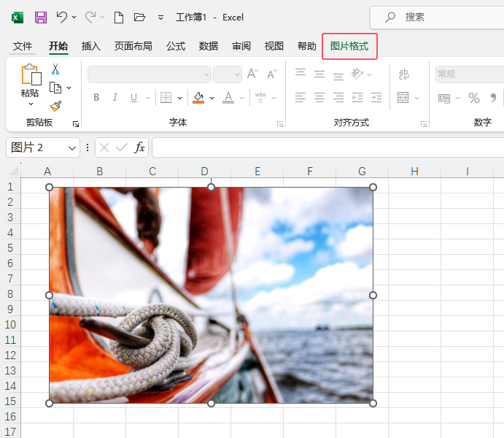Open the 帮助 ribbon tab
This screenshot has height=438, width=504.
[306, 46]
